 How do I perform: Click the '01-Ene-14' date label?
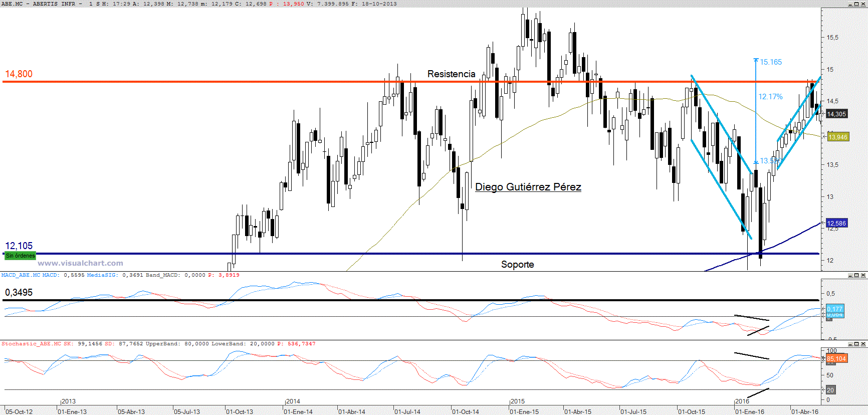(298, 411)
